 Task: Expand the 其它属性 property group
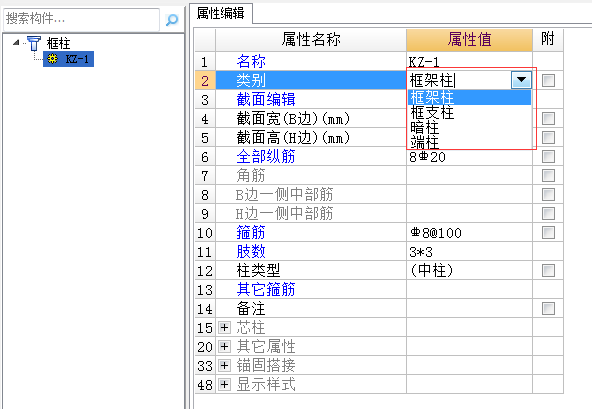coord(224,346)
